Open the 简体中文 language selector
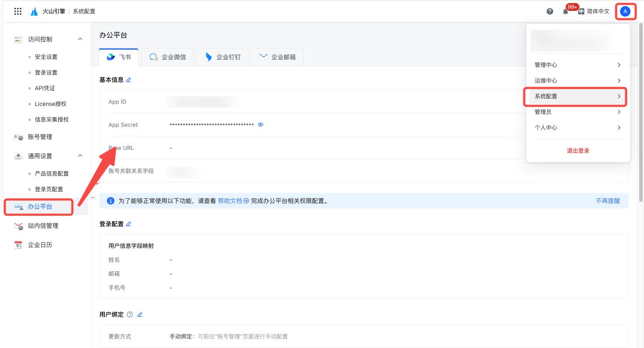The width and height of the screenshot is (644, 348). pyautogui.click(x=594, y=11)
